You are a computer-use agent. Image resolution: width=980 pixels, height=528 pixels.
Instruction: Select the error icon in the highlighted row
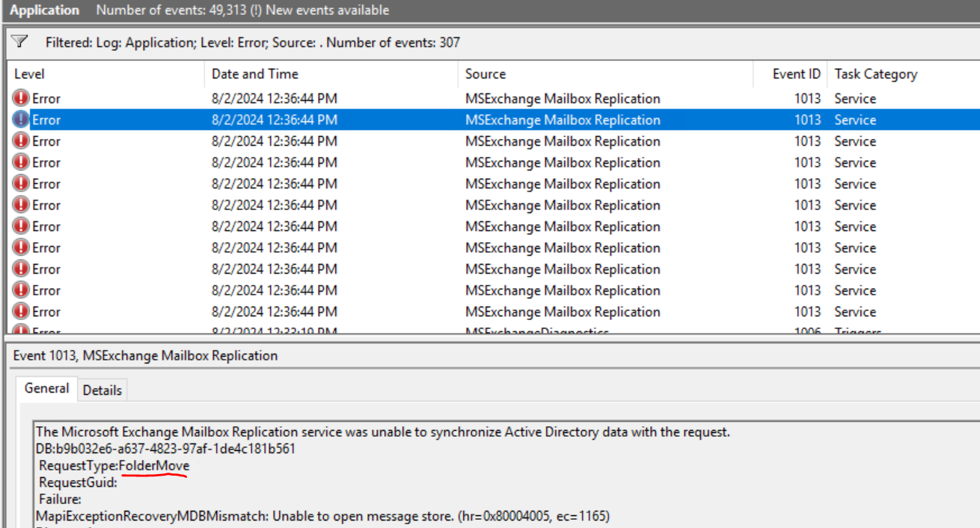pyautogui.click(x=22, y=120)
